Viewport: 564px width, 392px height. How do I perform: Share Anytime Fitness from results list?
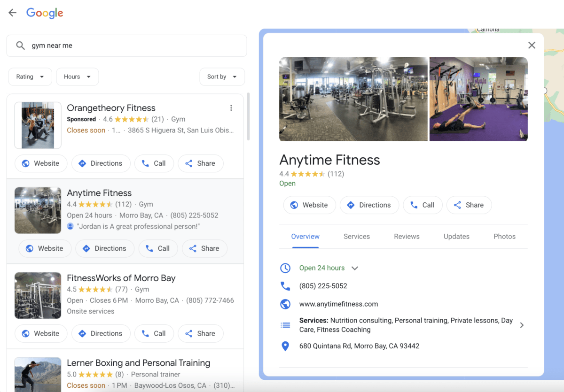click(204, 248)
